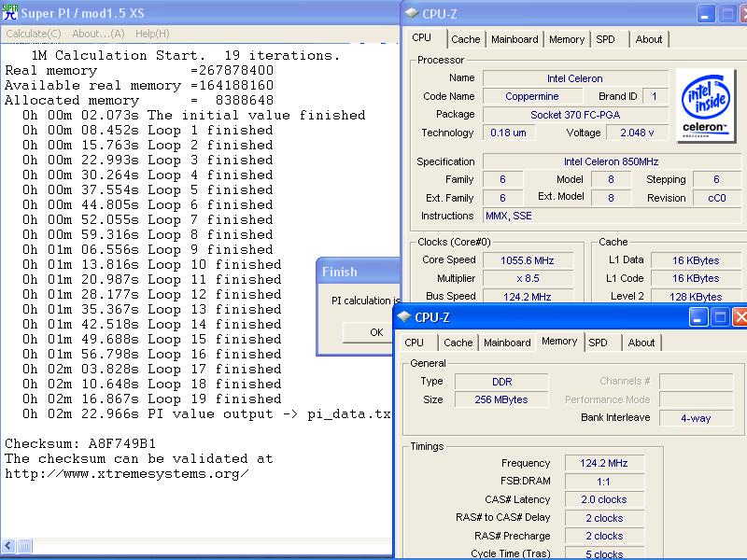Screen dimensions: 747x560
Task: Click the CAS# Latency '2.0 clocks'
Action: pyautogui.click(x=604, y=499)
